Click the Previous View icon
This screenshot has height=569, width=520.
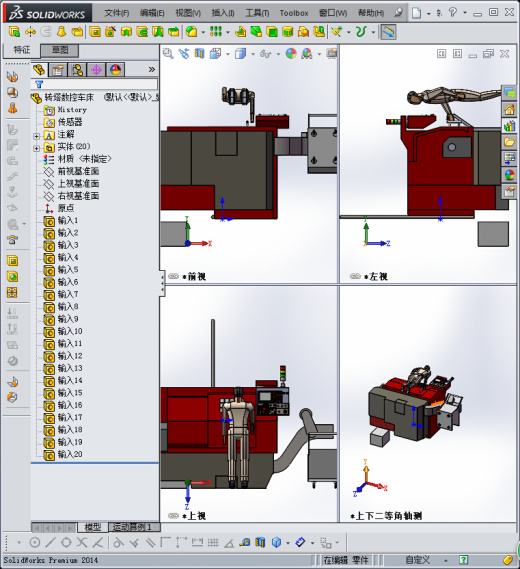184,54
